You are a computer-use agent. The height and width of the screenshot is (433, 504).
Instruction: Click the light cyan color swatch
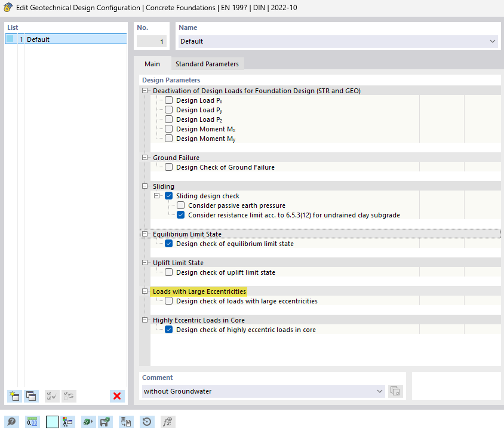52,422
